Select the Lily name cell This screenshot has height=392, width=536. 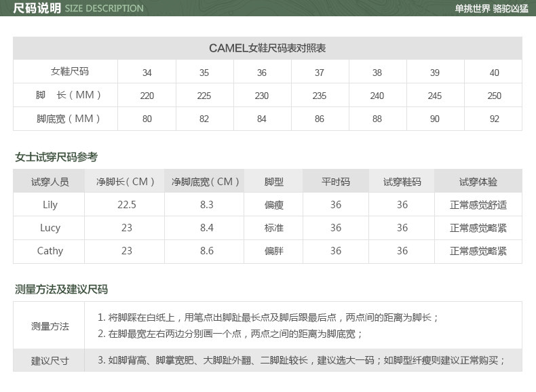50,205
